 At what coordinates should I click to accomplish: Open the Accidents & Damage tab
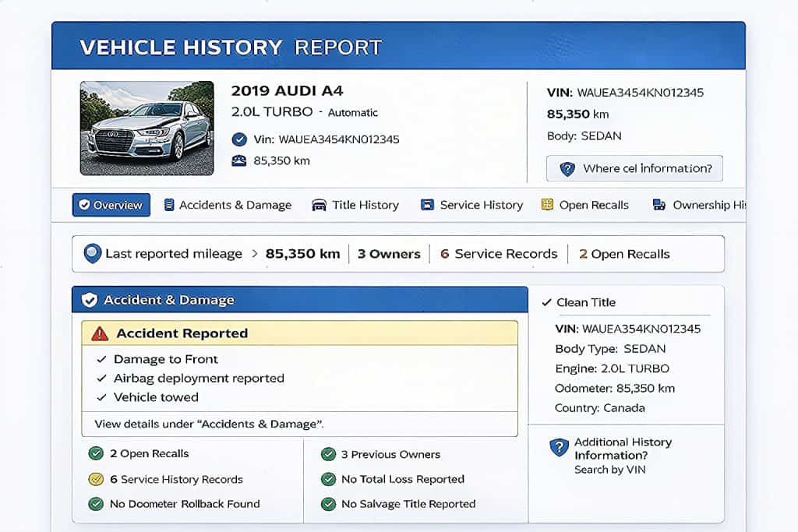pyautogui.click(x=227, y=205)
